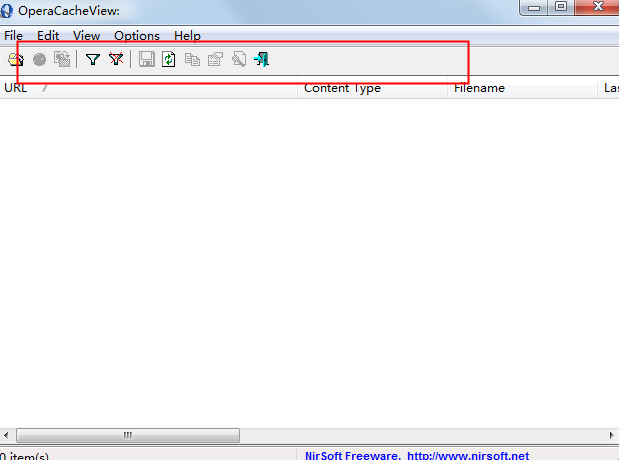Open the www.nirsoft.net link in status bar
The height and width of the screenshot is (460, 619).
point(468,456)
